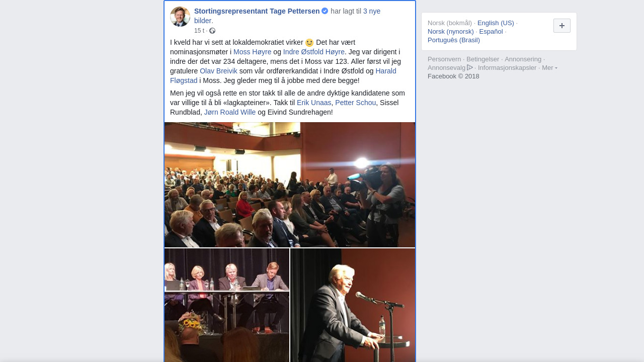Open the 3 nye bilder link
The height and width of the screenshot is (362, 644).
pyautogui.click(x=287, y=16)
